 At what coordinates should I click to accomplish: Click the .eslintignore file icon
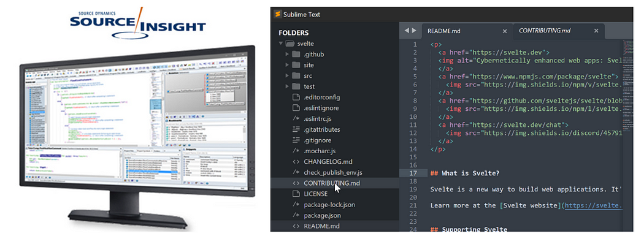296,108
